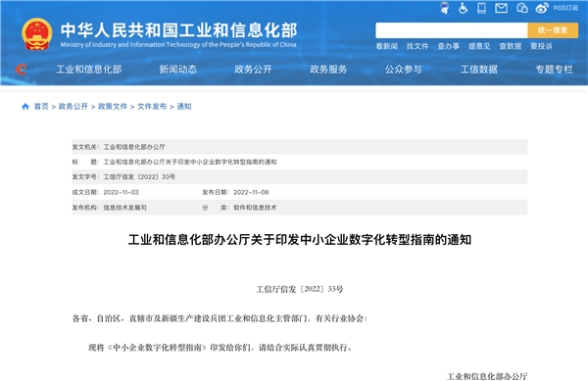Open the mobile phone version icon
Image resolution: width=588 pixels, height=381 pixels.
[481, 8]
